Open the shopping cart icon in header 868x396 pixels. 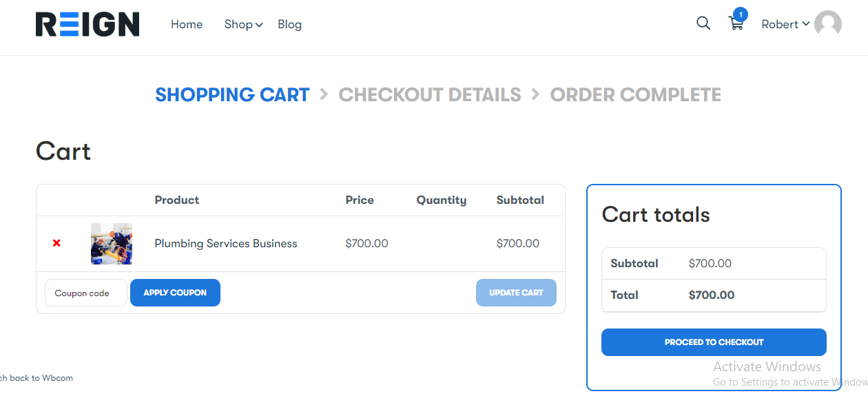pyautogui.click(x=736, y=24)
